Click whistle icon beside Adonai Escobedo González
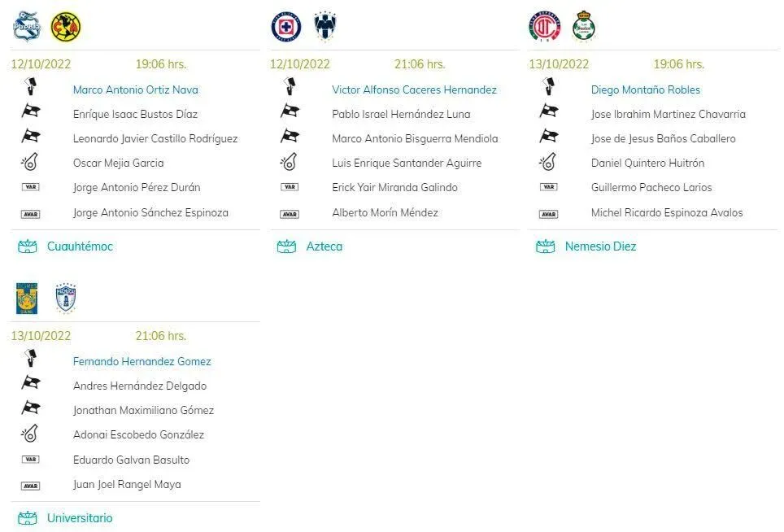The width and height of the screenshot is (784, 532). tap(30, 434)
